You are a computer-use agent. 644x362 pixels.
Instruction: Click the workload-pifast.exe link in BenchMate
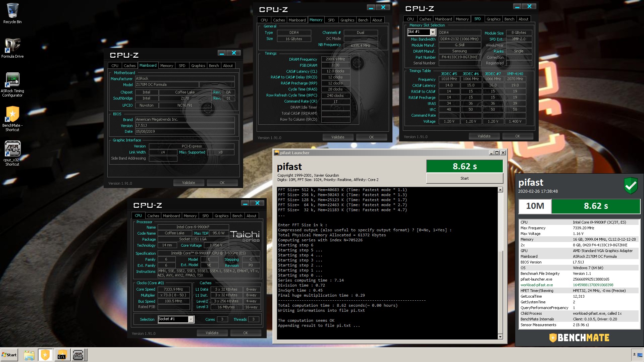537,285
